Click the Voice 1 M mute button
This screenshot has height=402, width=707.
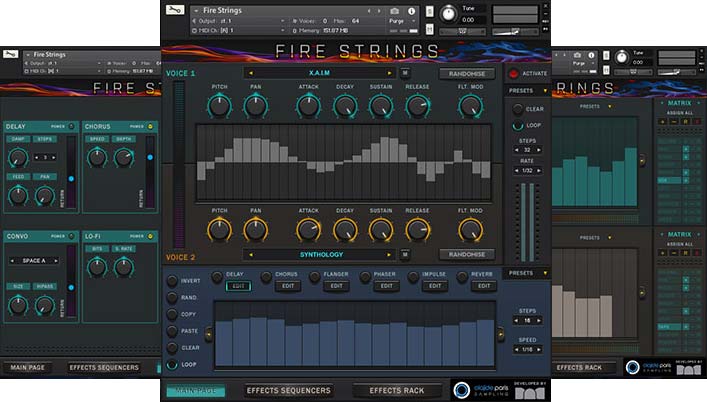pos(405,73)
